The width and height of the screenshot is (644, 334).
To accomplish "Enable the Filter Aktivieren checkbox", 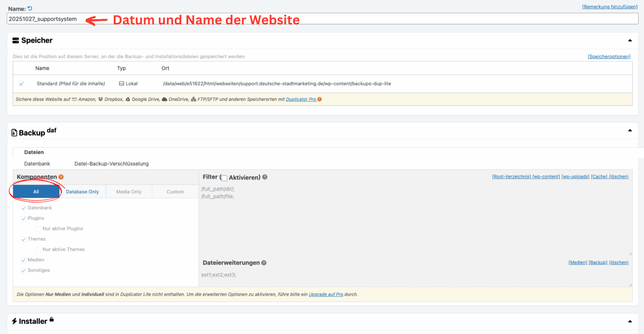I will tap(224, 178).
